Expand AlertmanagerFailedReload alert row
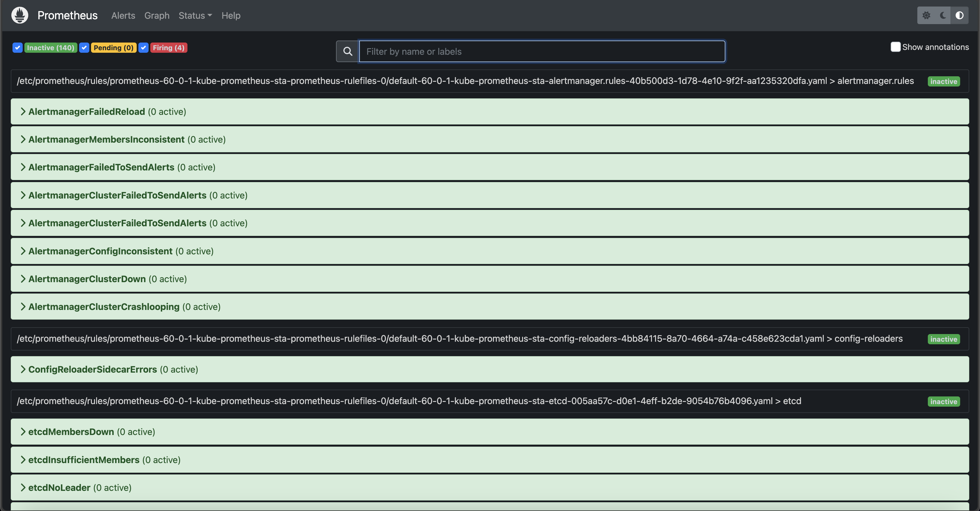Screen dimensions: 980x511 coord(490,111)
